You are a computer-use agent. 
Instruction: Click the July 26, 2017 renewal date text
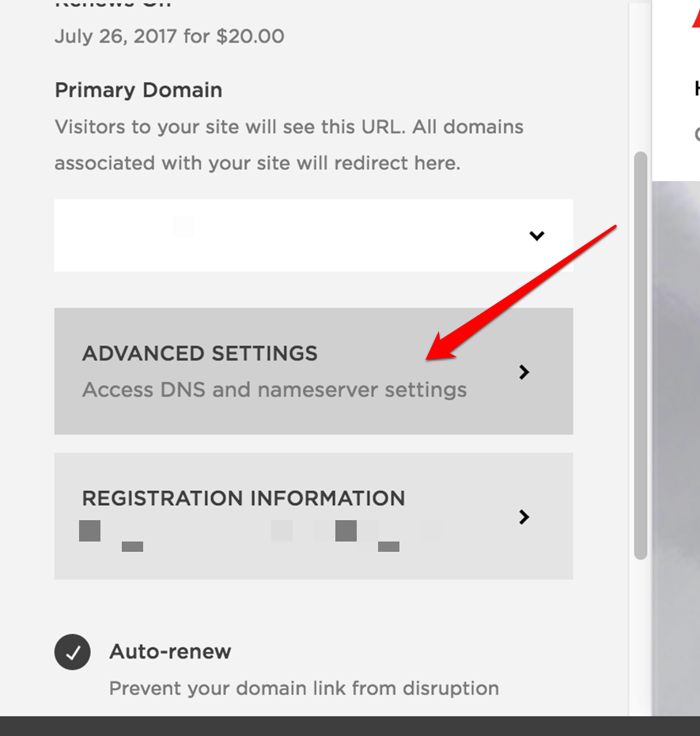point(169,36)
